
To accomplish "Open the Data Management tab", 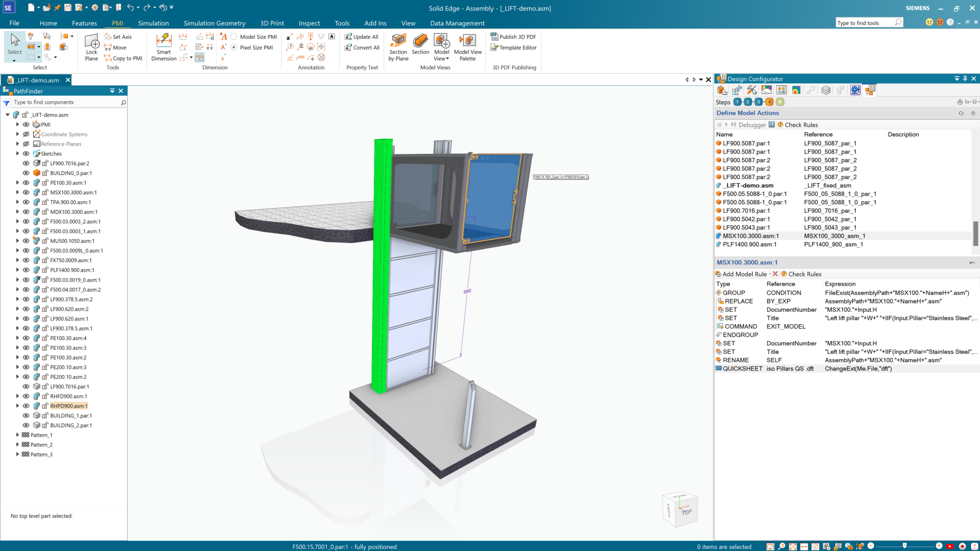I will (x=457, y=23).
